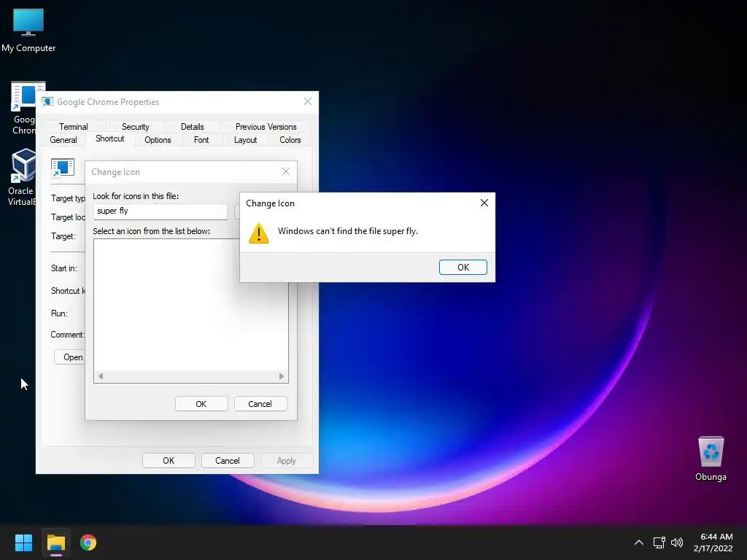Close the Change Icon picker window
Image resolution: width=747 pixels, height=560 pixels.
(286, 171)
